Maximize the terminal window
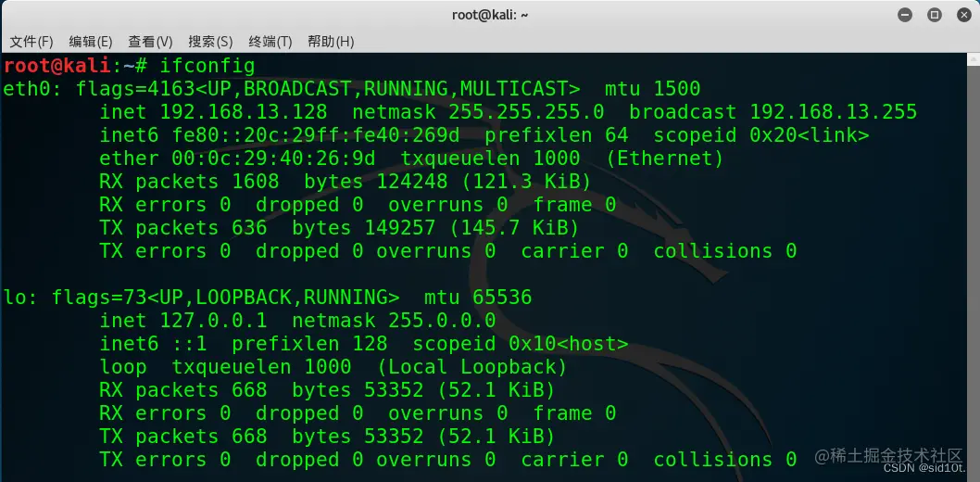Viewport: 980px width, 482px height. 935,15
